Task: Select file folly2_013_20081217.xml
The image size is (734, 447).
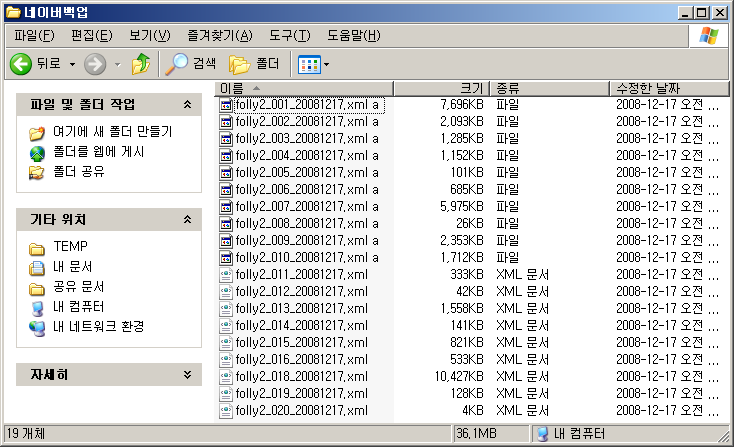Action: [301, 309]
